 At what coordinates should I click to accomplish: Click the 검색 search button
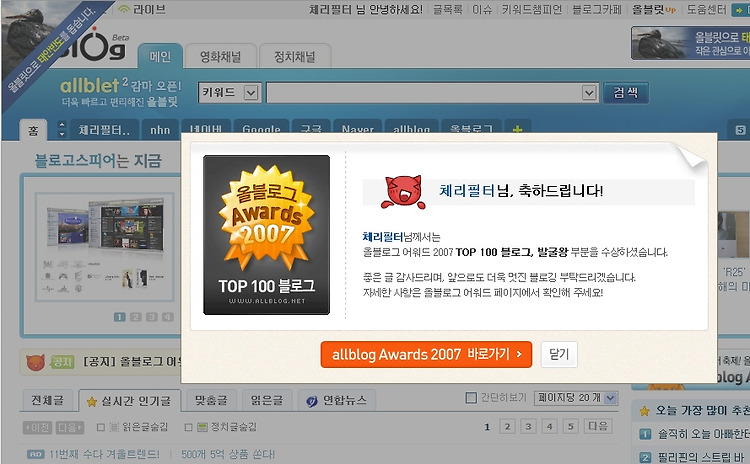626,92
